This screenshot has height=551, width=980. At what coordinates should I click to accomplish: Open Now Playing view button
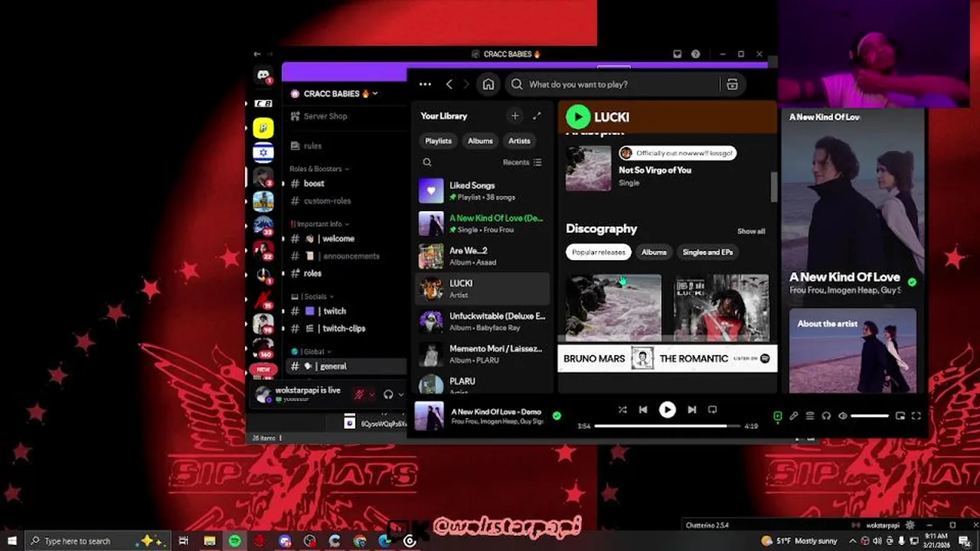click(777, 416)
